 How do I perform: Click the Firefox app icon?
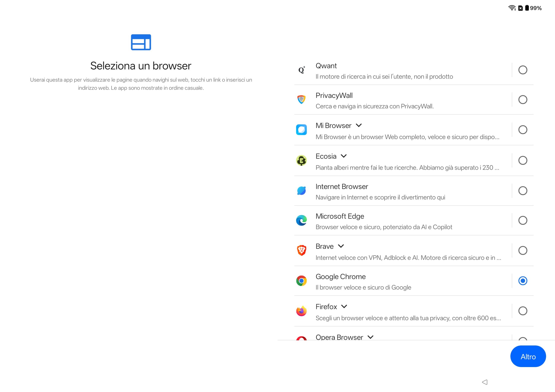301,311
